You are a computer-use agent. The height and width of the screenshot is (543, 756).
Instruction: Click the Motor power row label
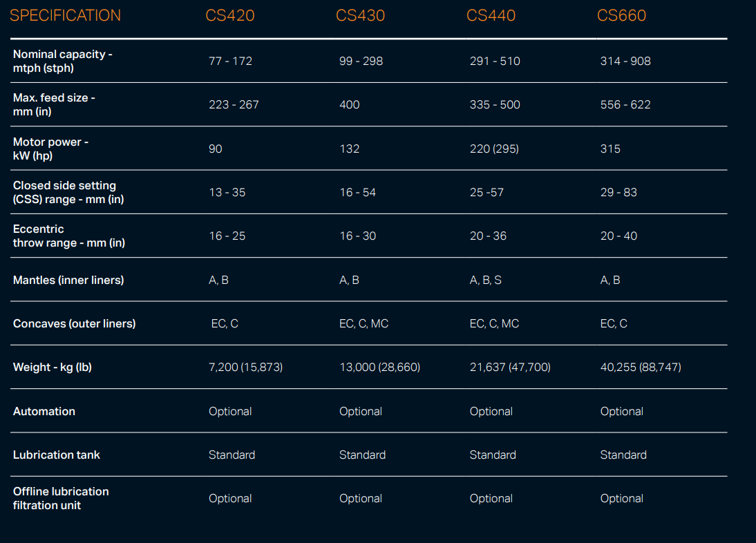click(x=50, y=149)
